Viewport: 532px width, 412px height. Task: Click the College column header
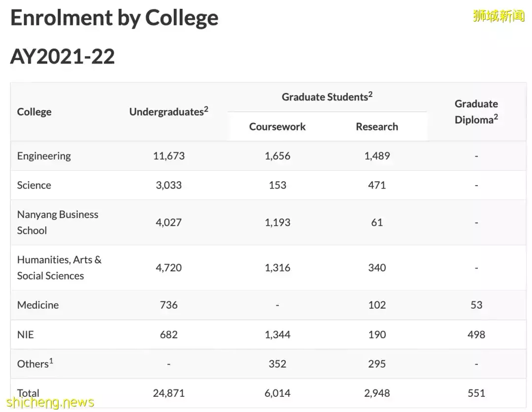click(34, 112)
